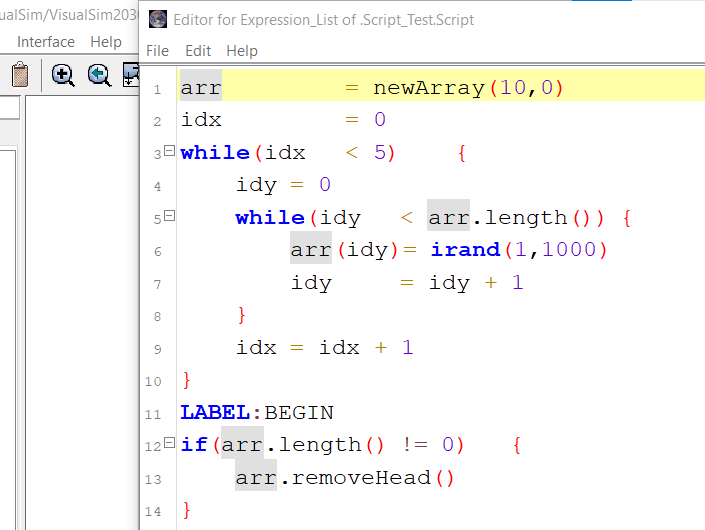Click 'idy' at the start of line 7

[x=311, y=283]
